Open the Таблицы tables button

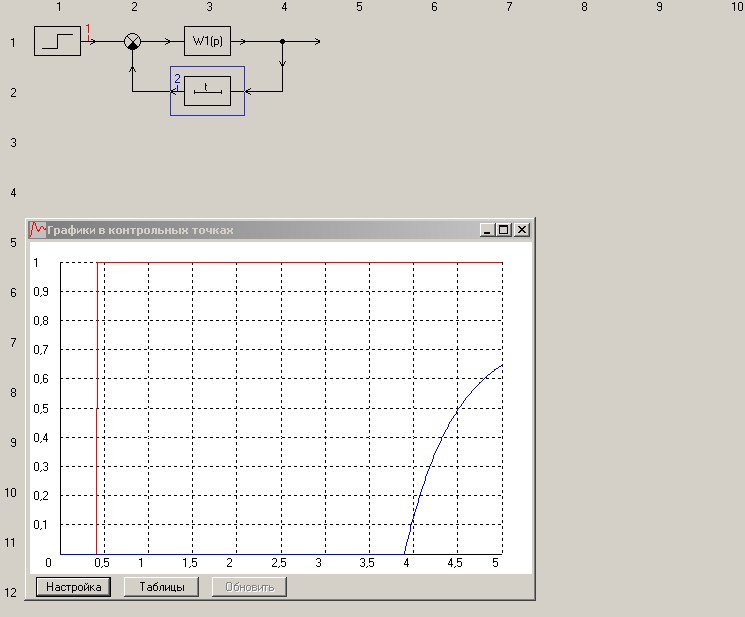[x=162, y=587]
